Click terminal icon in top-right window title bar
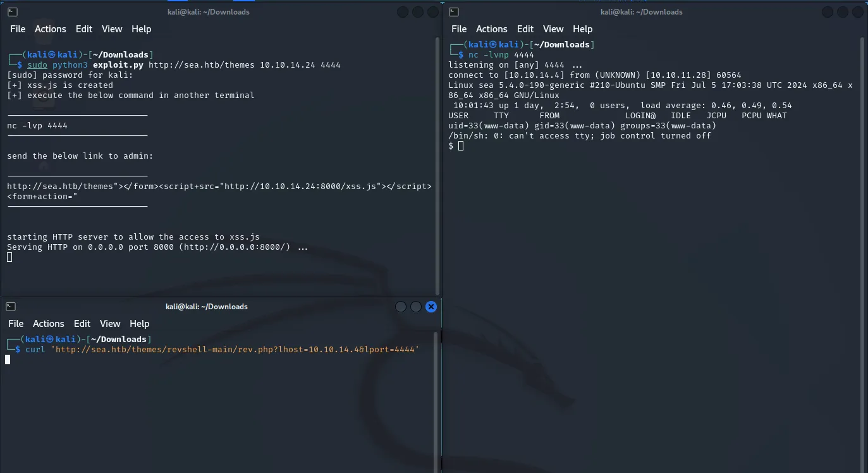The width and height of the screenshot is (868, 473). [454, 11]
